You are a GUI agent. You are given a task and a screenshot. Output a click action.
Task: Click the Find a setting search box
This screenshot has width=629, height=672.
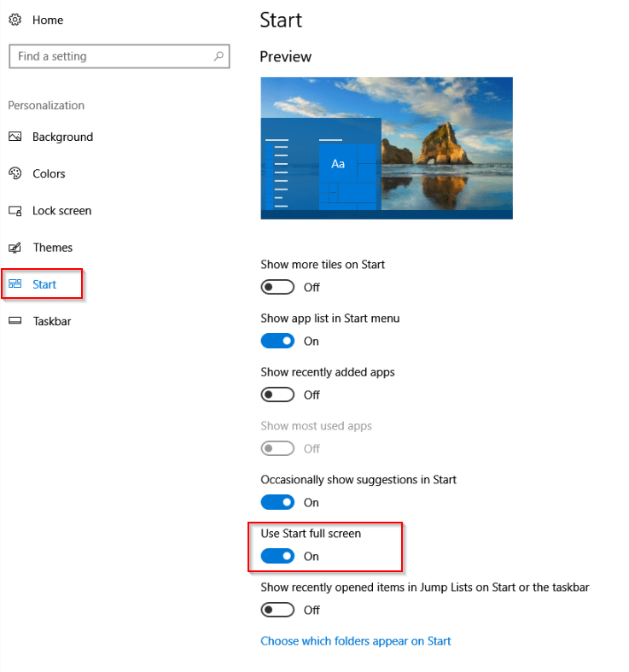point(119,56)
